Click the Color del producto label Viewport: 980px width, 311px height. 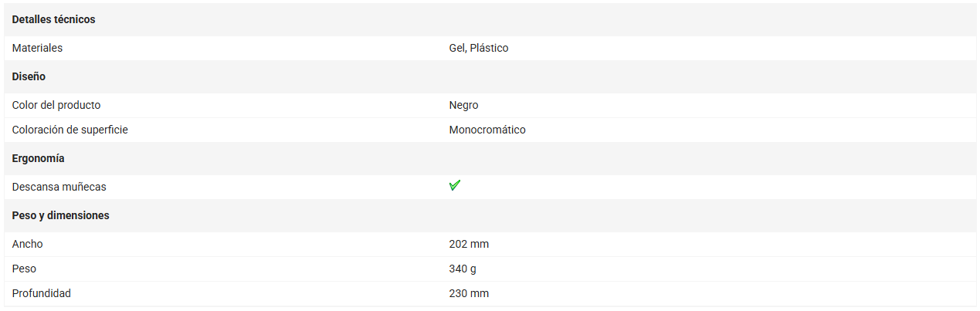click(56, 105)
